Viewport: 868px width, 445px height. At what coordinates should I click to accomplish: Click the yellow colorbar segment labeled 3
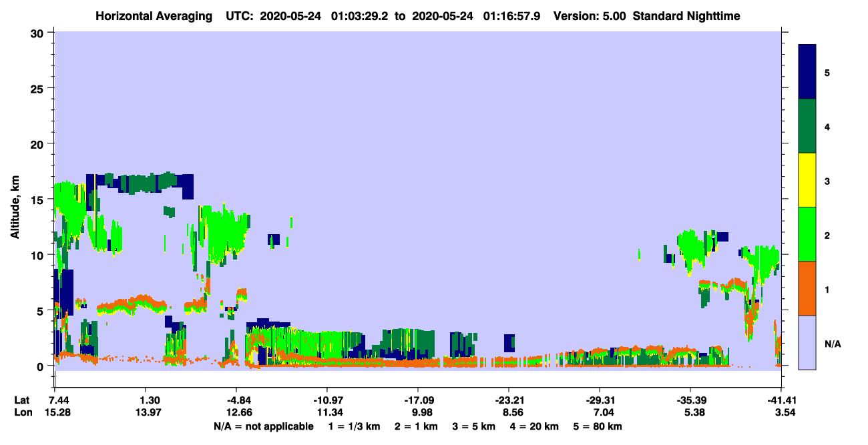[x=807, y=180]
